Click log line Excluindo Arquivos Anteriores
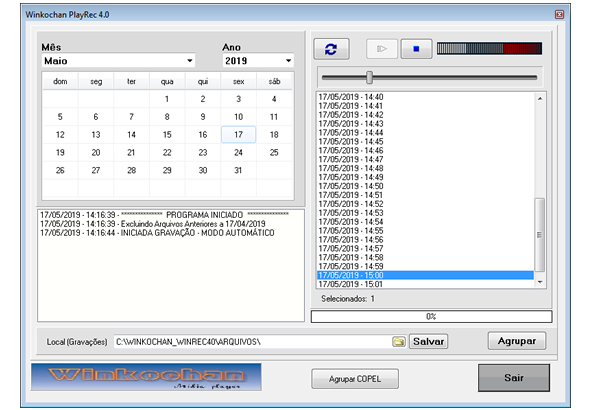This screenshot has height=410, width=590. pyautogui.click(x=153, y=224)
